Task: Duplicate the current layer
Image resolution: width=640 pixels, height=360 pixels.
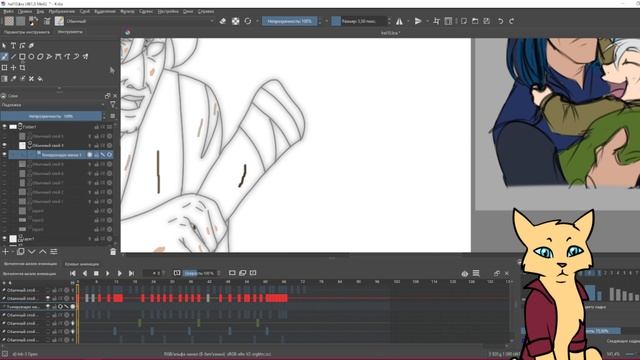Action: coord(20,252)
